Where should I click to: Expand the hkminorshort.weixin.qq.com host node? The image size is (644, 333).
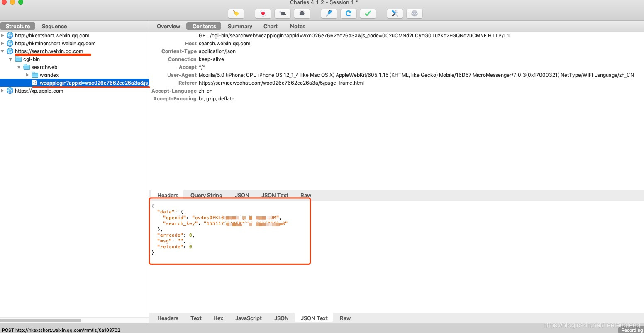[2, 43]
